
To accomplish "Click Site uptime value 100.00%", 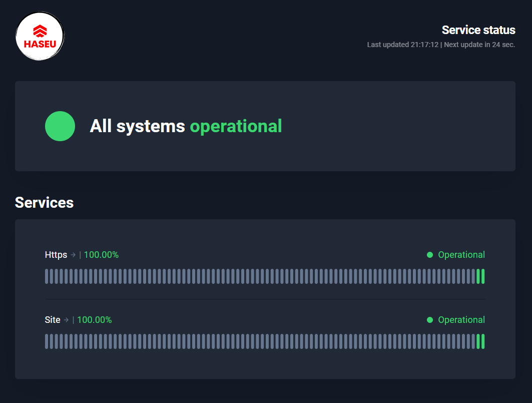I will 94,320.
